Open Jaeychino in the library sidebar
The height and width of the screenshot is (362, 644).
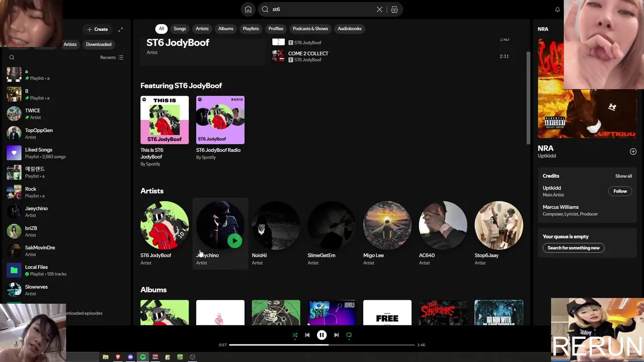pyautogui.click(x=65, y=212)
